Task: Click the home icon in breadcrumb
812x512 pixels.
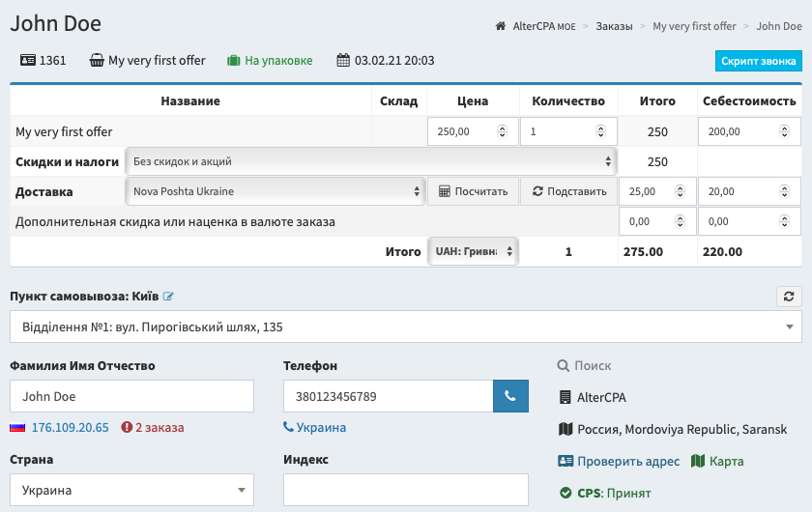Action: (501, 26)
